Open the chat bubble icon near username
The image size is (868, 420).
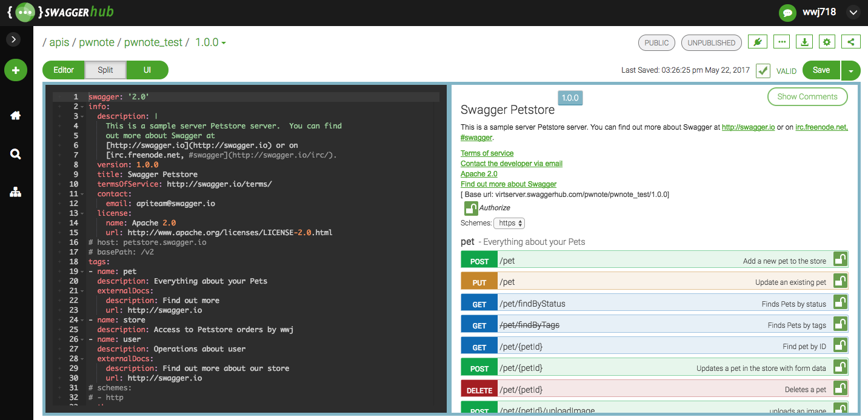(x=787, y=12)
